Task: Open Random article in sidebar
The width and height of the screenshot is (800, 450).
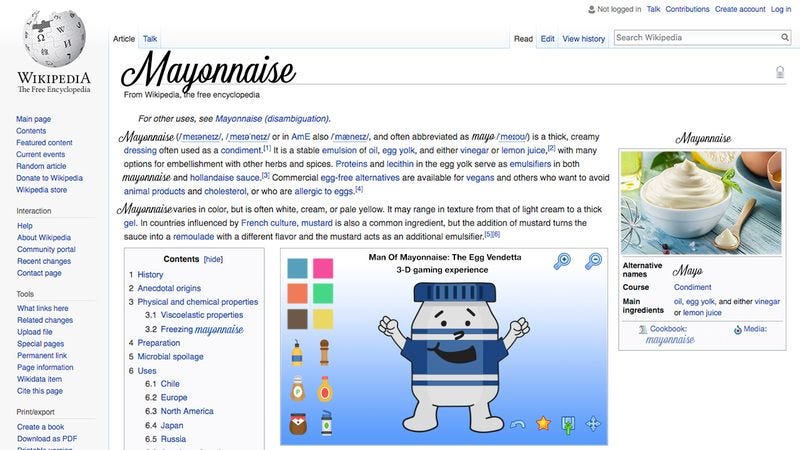Action: (x=41, y=166)
